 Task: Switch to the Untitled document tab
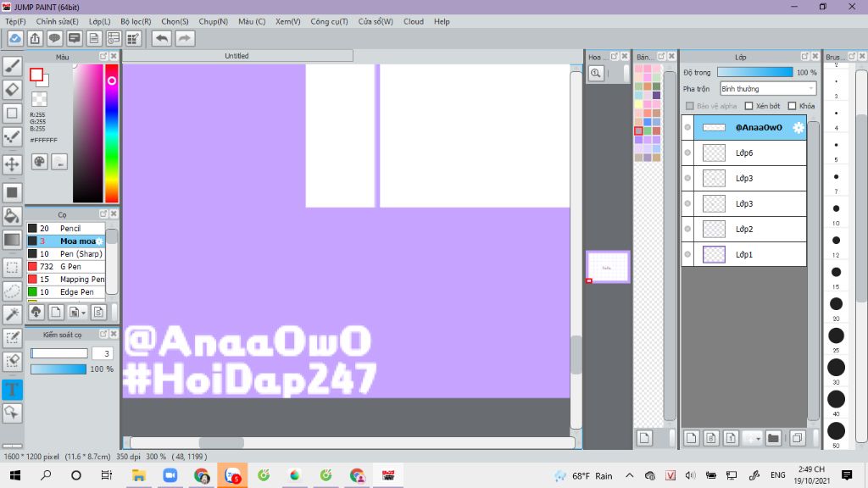(x=237, y=56)
